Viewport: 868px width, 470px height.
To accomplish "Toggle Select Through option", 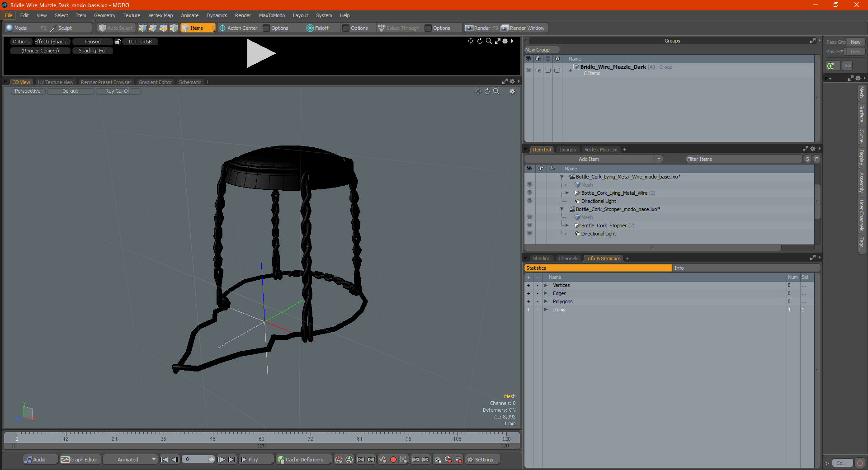I will (399, 28).
